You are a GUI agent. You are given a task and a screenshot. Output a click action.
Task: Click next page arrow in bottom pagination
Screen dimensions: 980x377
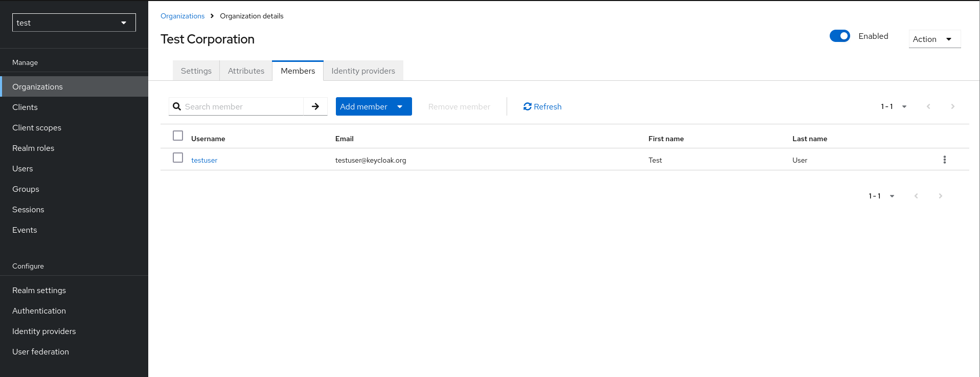[940, 196]
